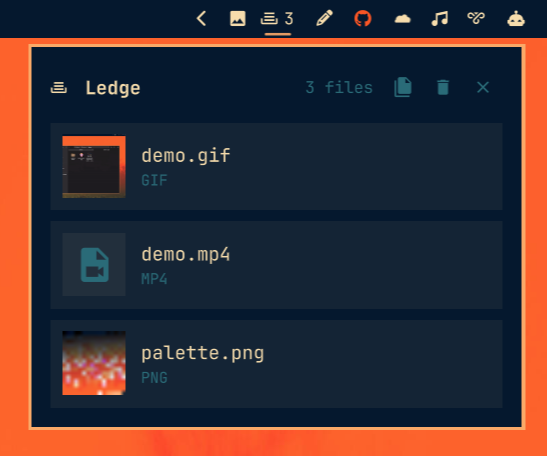Image resolution: width=547 pixels, height=456 pixels.
Task: Click the "3 files" count label
Action: (339, 87)
